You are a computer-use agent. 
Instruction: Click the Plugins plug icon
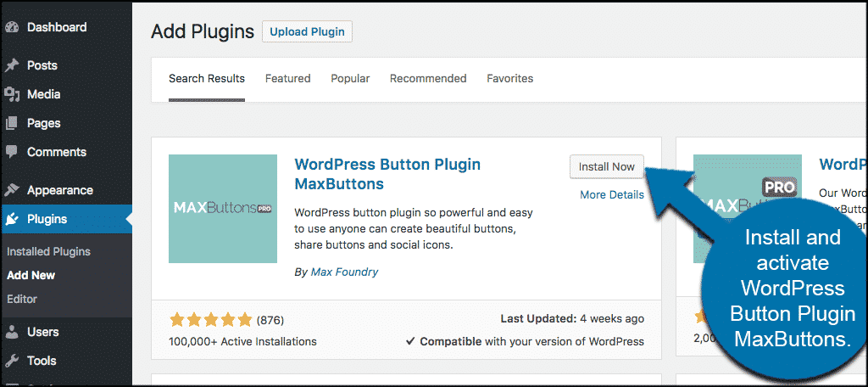(x=12, y=219)
